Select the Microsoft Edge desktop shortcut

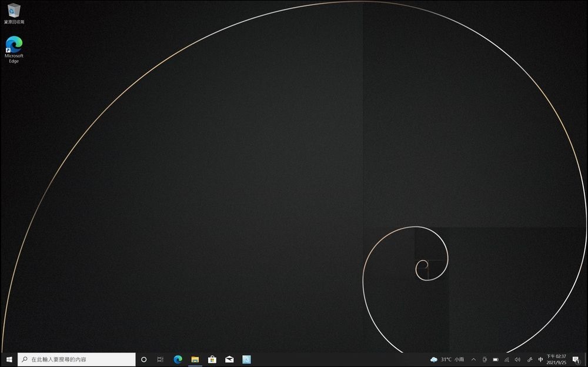click(14, 49)
